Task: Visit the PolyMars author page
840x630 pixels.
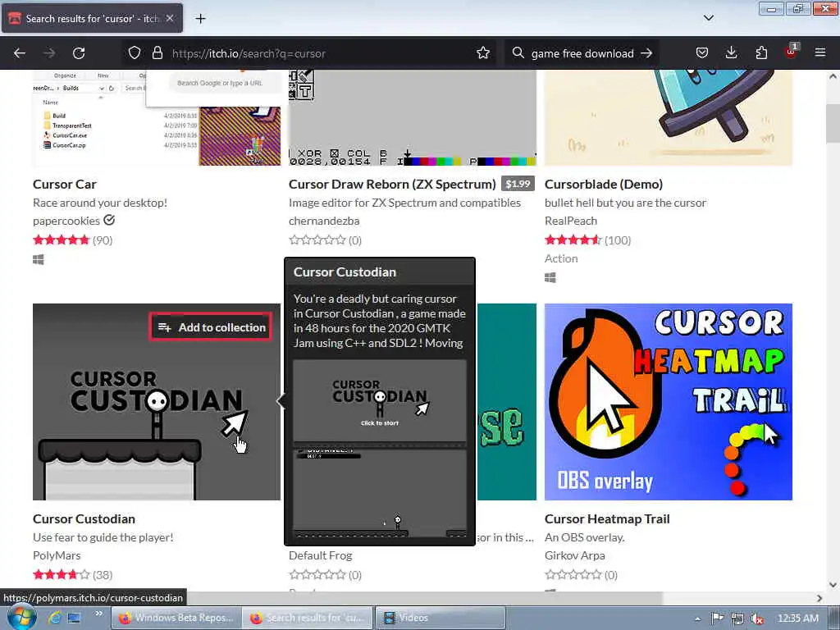Action: click(x=57, y=555)
